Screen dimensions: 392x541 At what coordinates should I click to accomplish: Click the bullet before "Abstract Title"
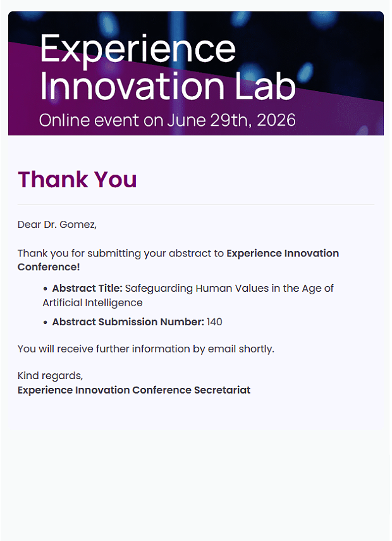click(46, 289)
